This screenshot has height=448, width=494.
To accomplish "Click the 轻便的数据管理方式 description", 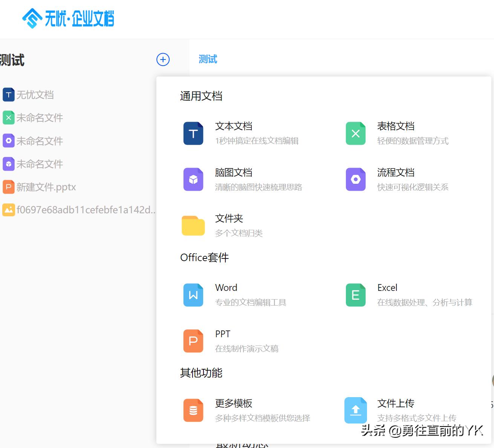I will pos(413,141).
